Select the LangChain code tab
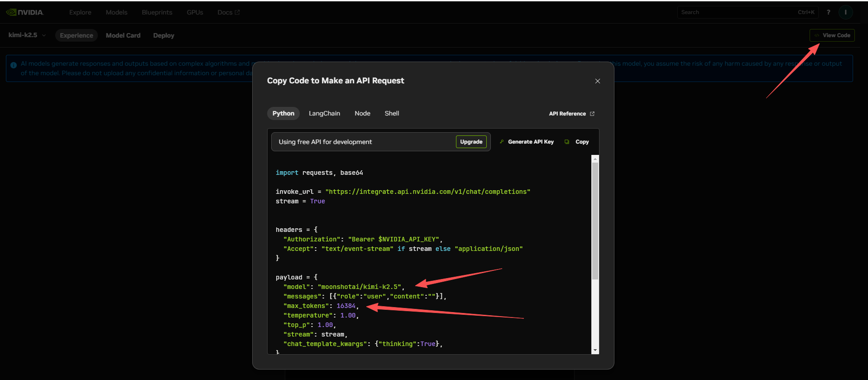Screen dimensions: 868x380 [324, 113]
